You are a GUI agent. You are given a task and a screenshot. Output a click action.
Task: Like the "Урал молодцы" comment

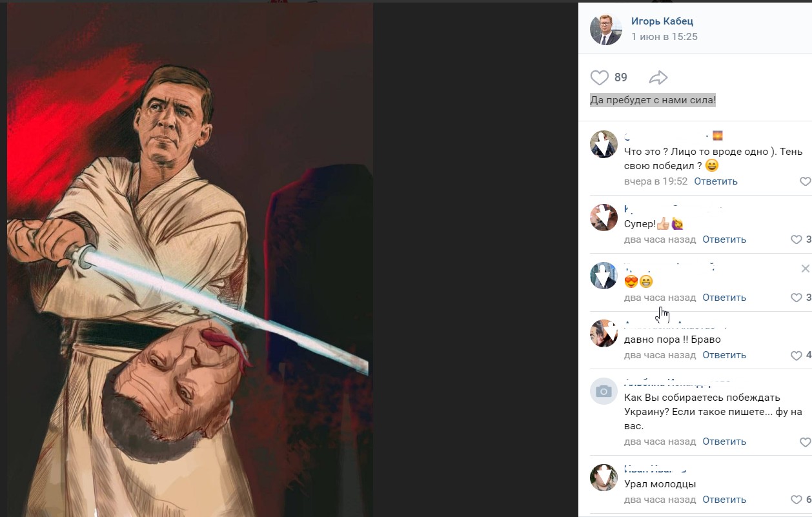click(x=797, y=500)
